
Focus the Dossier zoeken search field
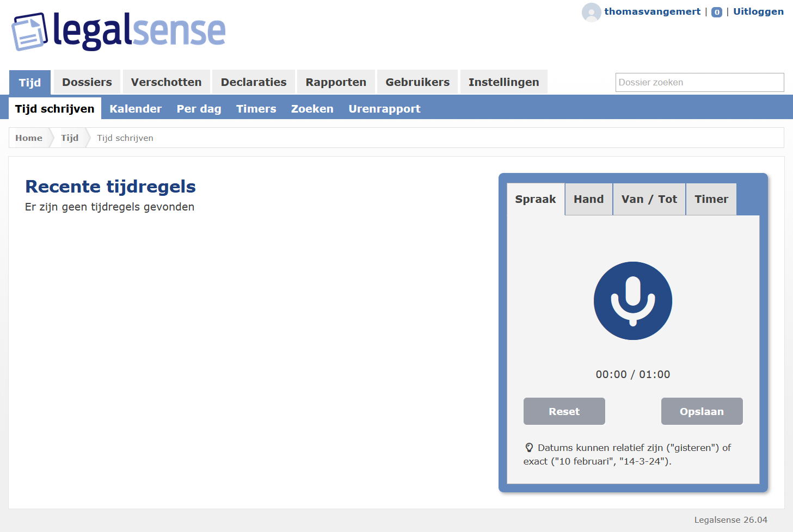700,82
